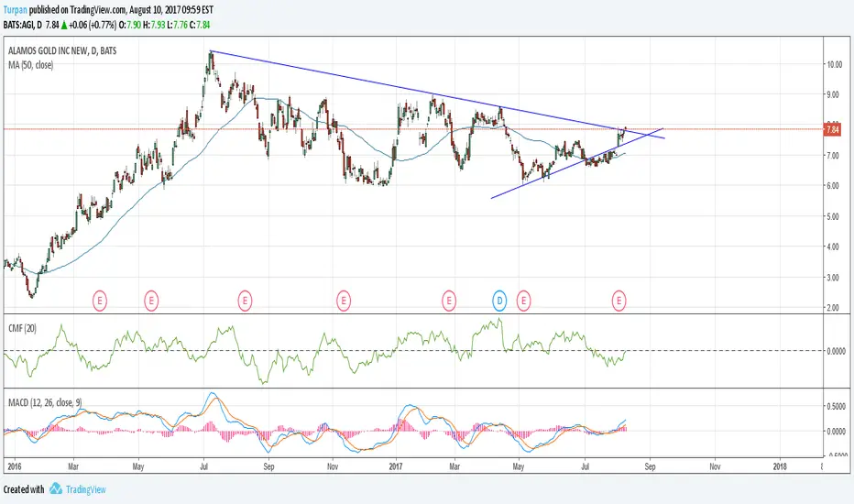
Task: Click the E earnings marker above Nov 2016
Action: [343, 301]
